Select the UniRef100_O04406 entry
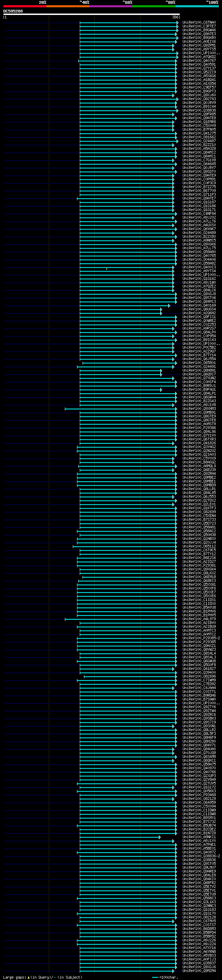222x980 pixels. 199,259
